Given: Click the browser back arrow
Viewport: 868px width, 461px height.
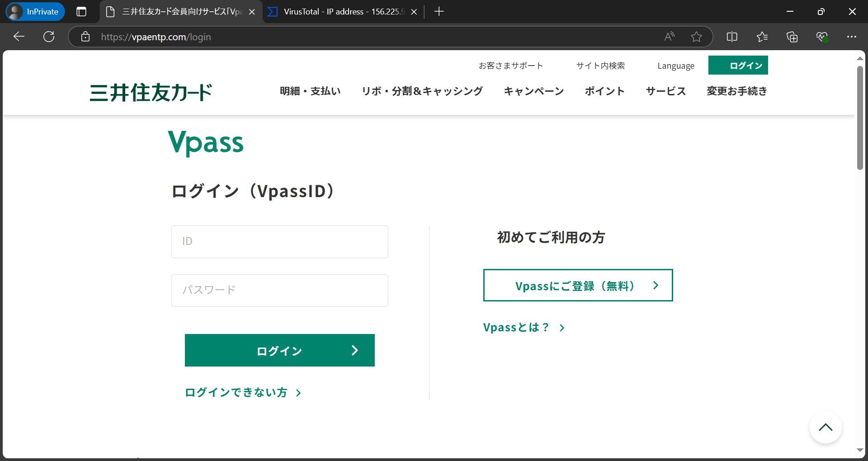Looking at the screenshot, I should click(x=19, y=37).
